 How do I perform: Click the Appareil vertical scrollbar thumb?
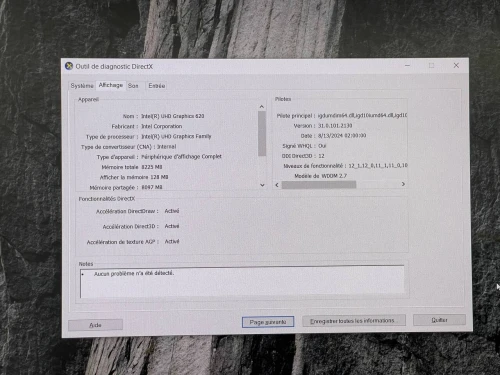[262, 134]
